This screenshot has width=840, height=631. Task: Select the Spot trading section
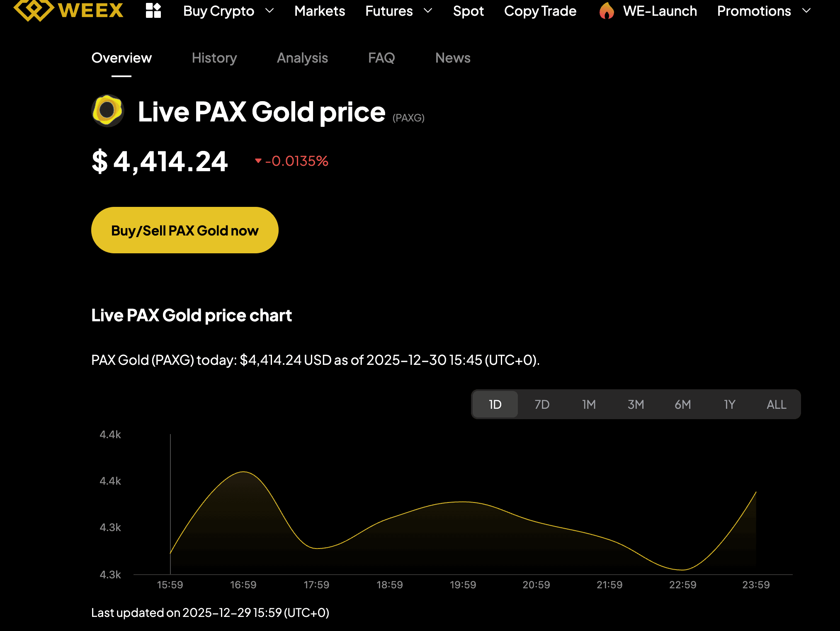click(468, 11)
